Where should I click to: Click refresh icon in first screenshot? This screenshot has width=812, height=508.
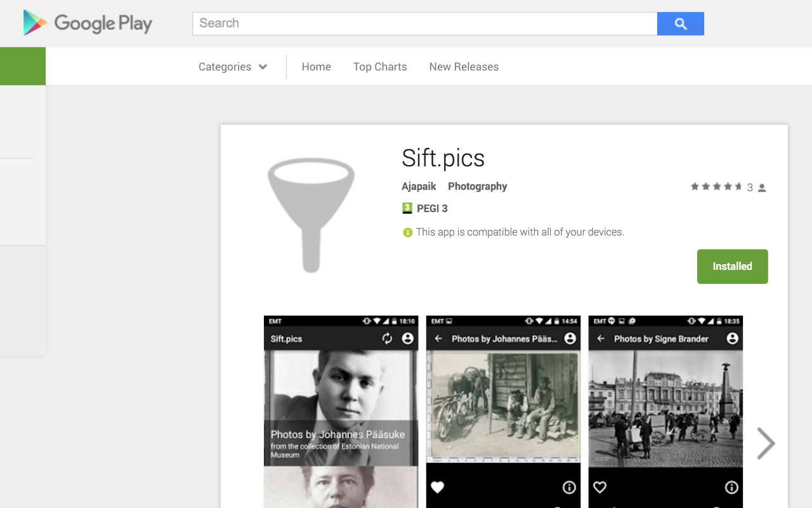point(387,338)
